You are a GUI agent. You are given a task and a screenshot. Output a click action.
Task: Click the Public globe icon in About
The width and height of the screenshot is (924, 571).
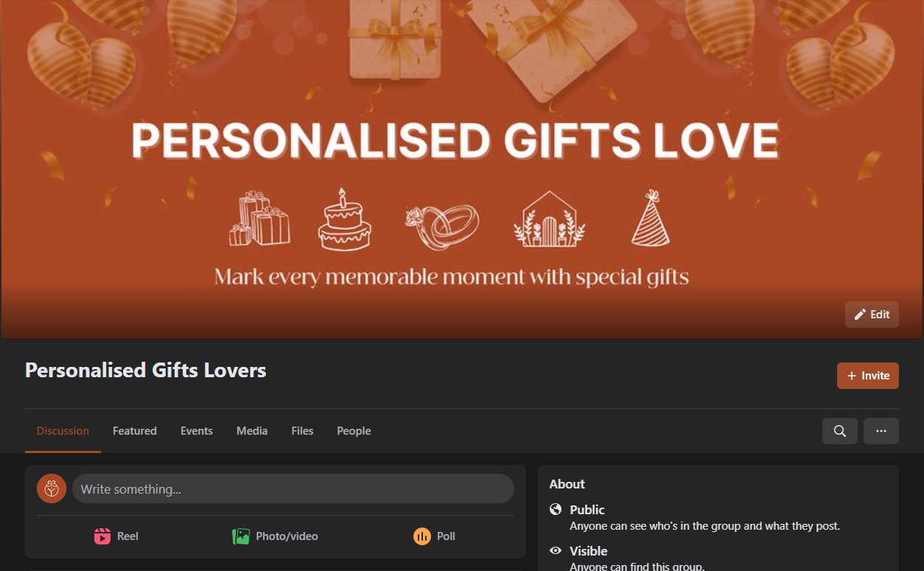point(556,509)
